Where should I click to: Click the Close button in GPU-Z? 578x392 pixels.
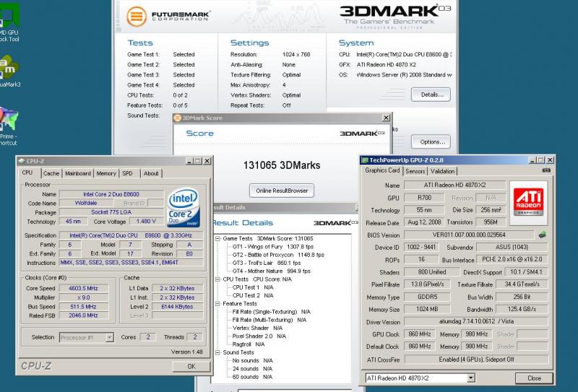pos(534,378)
